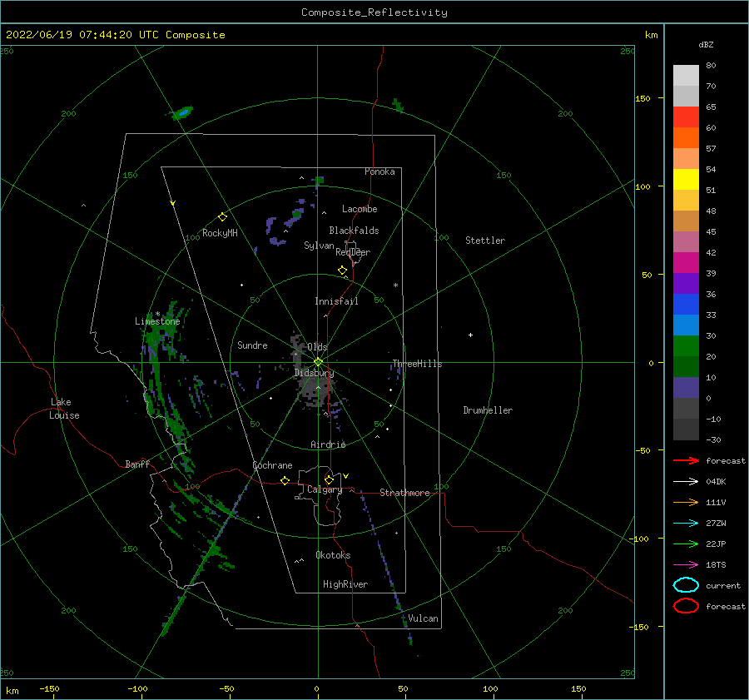Screen dimensions: 749x700
Task: Click the yellow swatch between 54 and 51
Action: pos(686,179)
